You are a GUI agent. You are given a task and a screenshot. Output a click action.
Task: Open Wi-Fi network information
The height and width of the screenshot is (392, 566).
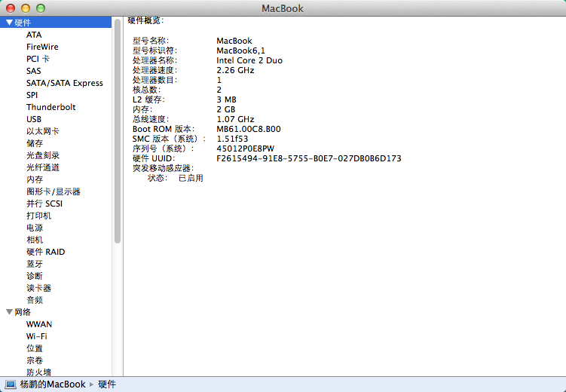36,336
